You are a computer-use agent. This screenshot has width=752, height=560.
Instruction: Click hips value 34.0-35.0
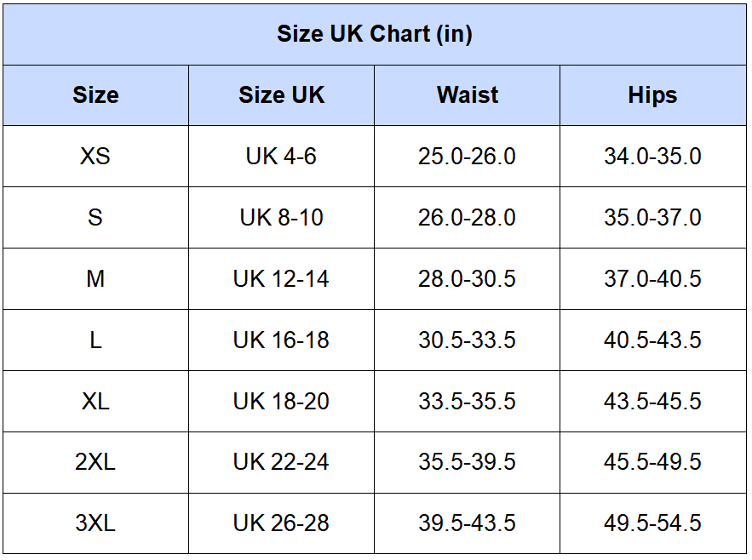pyautogui.click(x=652, y=157)
